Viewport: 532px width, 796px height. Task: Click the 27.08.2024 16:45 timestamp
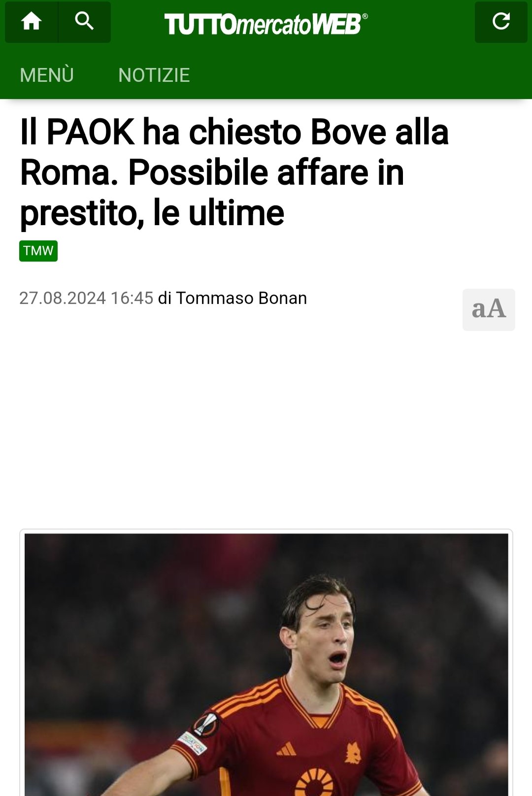coord(86,298)
